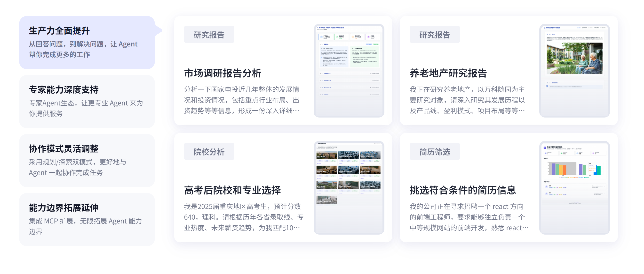Open the 协作模式灵活调整 tab

[87, 160]
